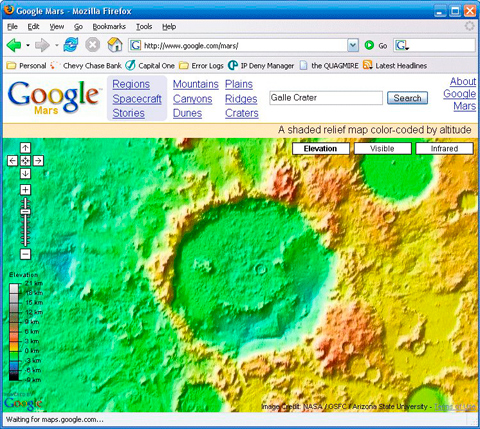Pan the map left with arrow
480x429 pixels.
pos(12,161)
